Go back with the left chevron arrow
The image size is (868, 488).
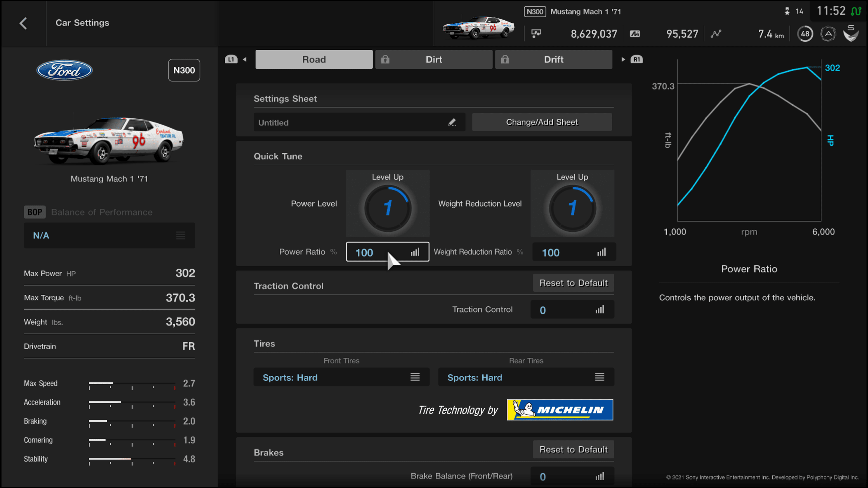(x=23, y=23)
